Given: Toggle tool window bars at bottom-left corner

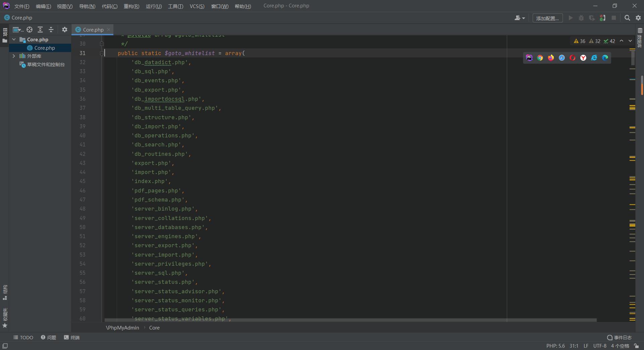Looking at the screenshot, I should tap(5, 346).
